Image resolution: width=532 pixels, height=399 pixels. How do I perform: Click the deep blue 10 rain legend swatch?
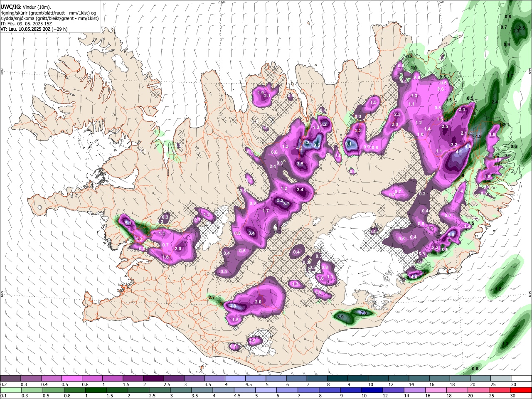(x=372, y=390)
